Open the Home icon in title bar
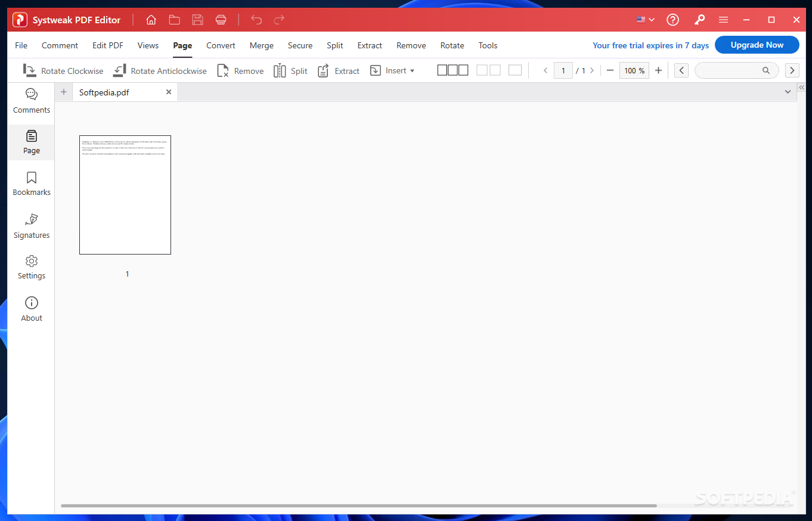Viewport: 812px width, 521px height. tap(151, 20)
